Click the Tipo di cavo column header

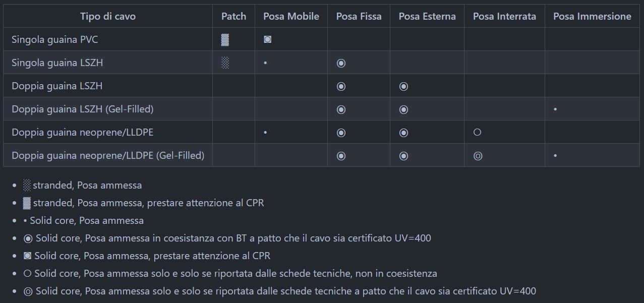click(108, 16)
